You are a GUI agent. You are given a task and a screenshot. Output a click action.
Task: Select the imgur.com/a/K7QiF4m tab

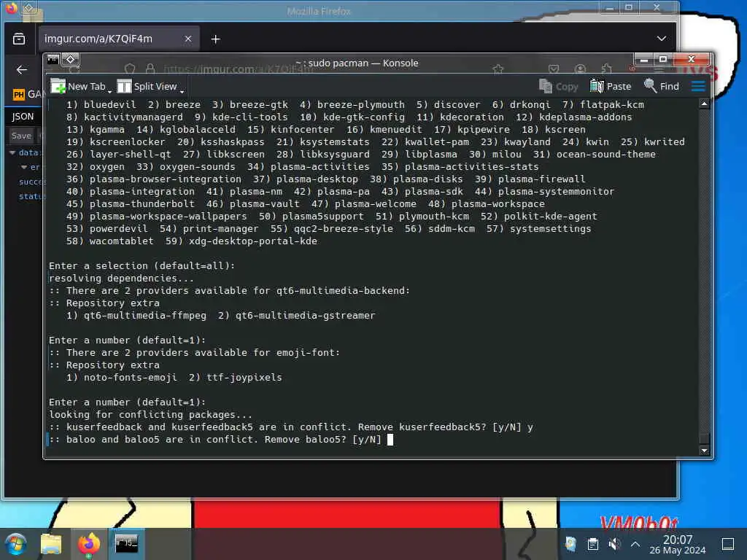[x=119, y=39]
